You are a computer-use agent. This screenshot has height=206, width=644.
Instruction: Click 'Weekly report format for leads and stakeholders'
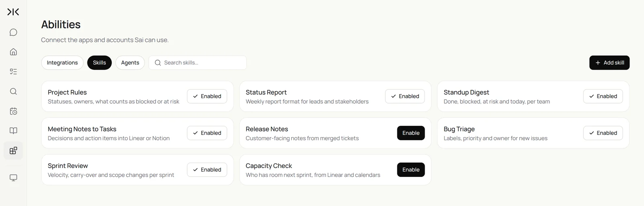[x=307, y=102]
